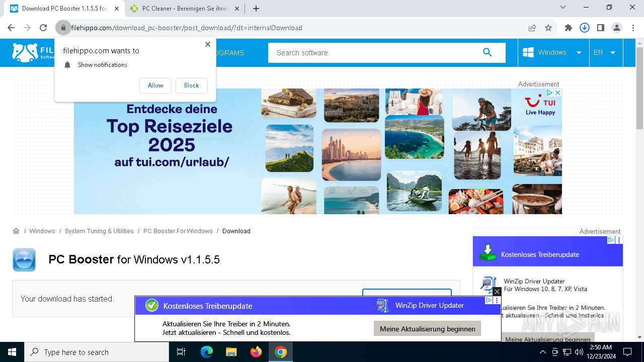Click the WinZip Driver Updater sidebar ad text
Image resolution: width=644 pixels, height=362 pixels.
coord(534,281)
